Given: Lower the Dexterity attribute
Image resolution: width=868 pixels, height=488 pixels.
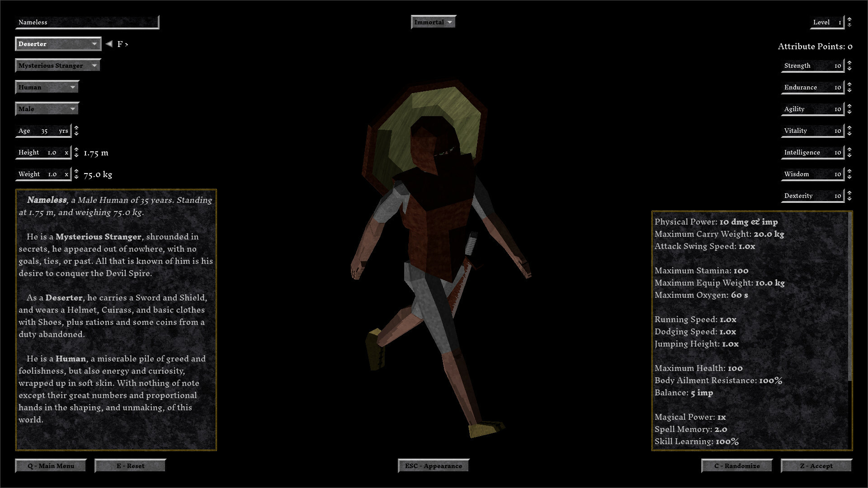Looking at the screenshot, I should tap(849, 198).
